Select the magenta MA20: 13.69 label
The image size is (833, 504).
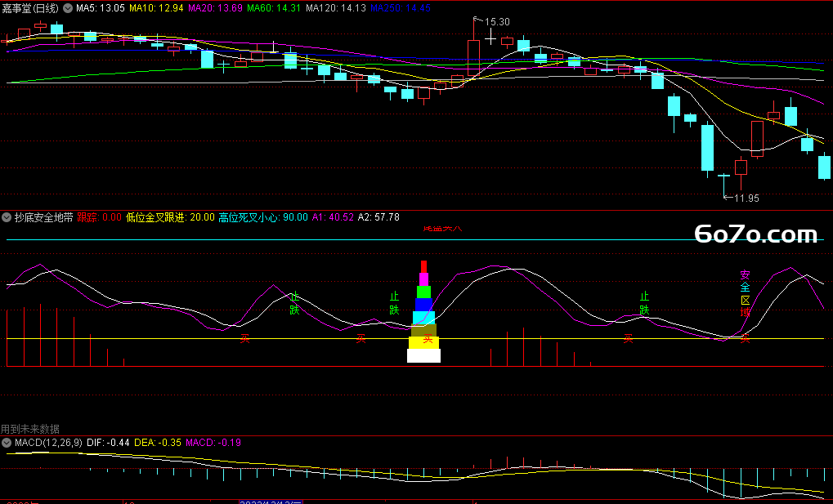click(215, 8)
